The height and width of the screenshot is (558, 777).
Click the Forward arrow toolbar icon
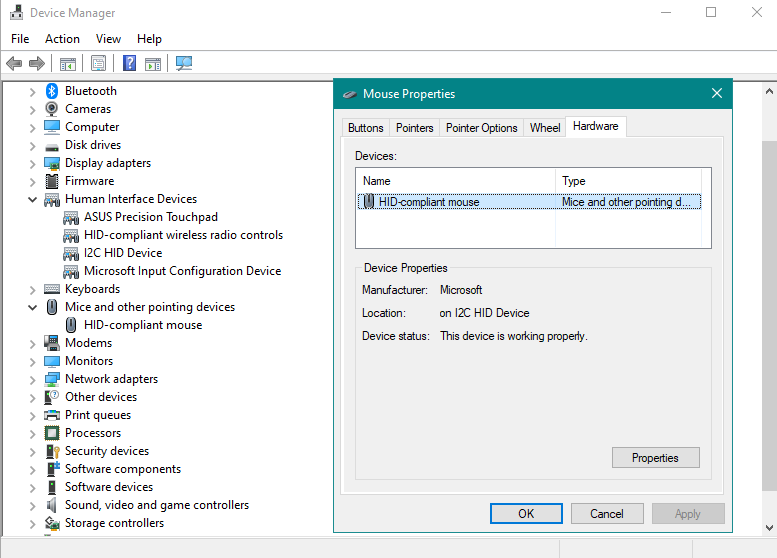(x=37, y=63)
